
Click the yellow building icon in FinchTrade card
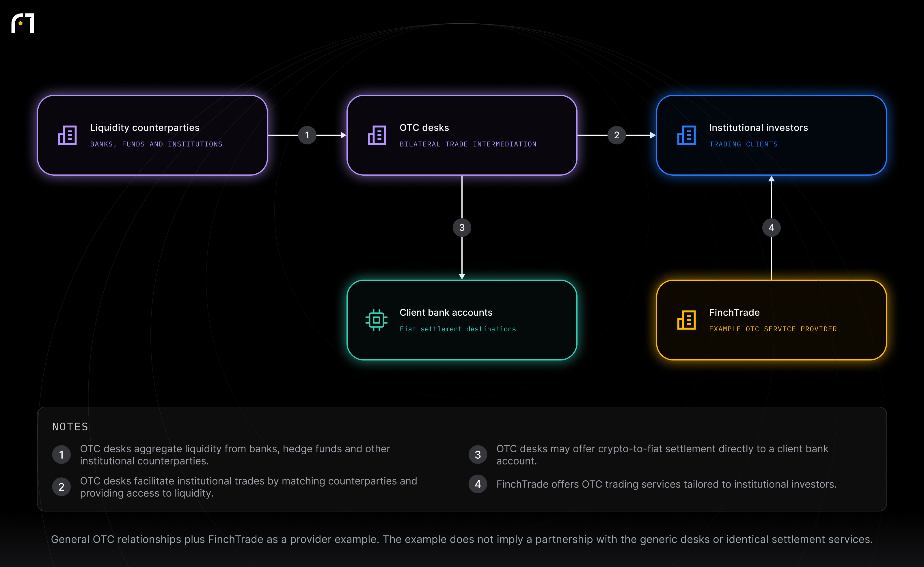click(x=686, y=320)
